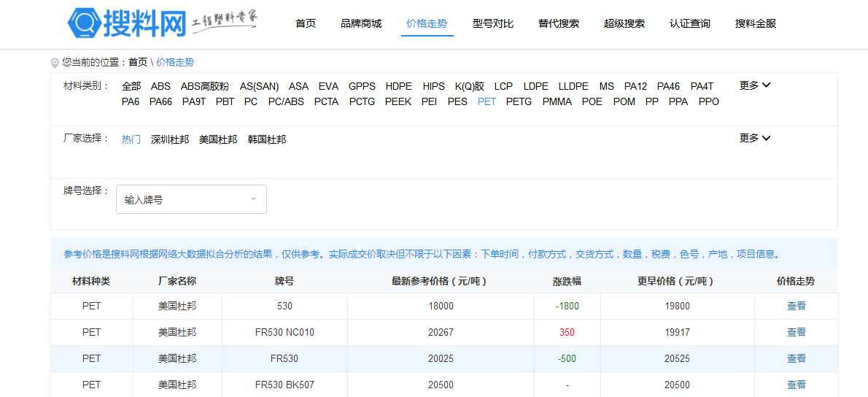The height and width of the screenshot is (397, 868).
Task: Click 查看 in the FR530 BK507 row
Action: tap(797, 385)
